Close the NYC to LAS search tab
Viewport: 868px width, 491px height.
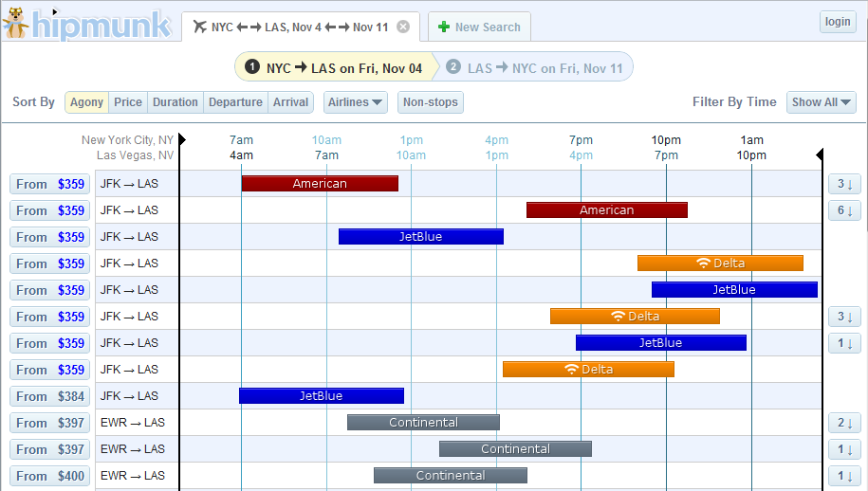[403, 27]
